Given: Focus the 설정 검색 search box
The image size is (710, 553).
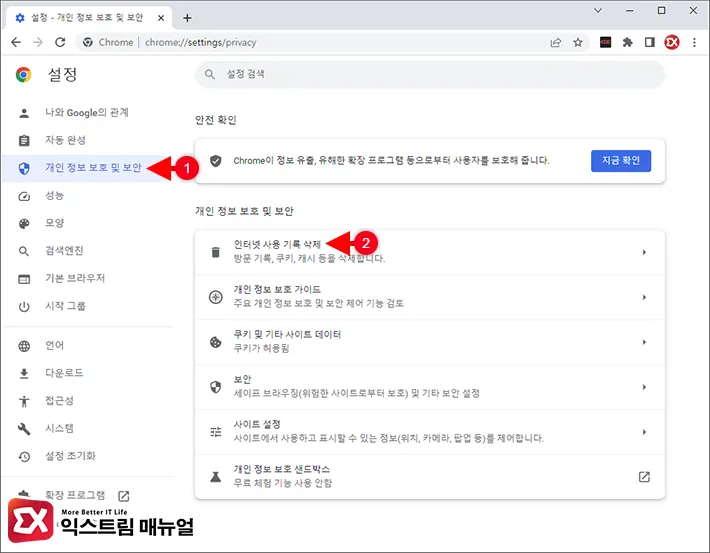Looking at the screenshot, I should tap(430, 74).
